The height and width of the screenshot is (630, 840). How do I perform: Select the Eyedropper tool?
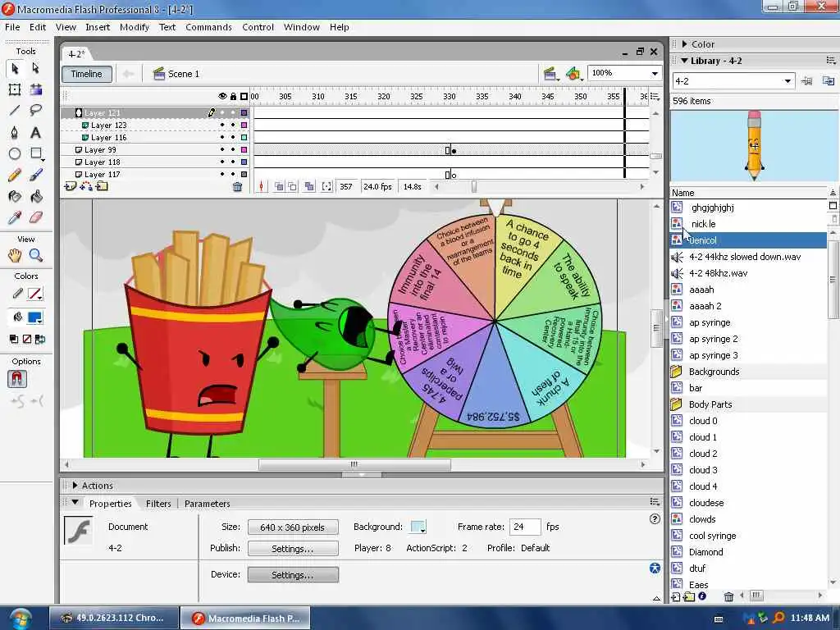point(15,218)
